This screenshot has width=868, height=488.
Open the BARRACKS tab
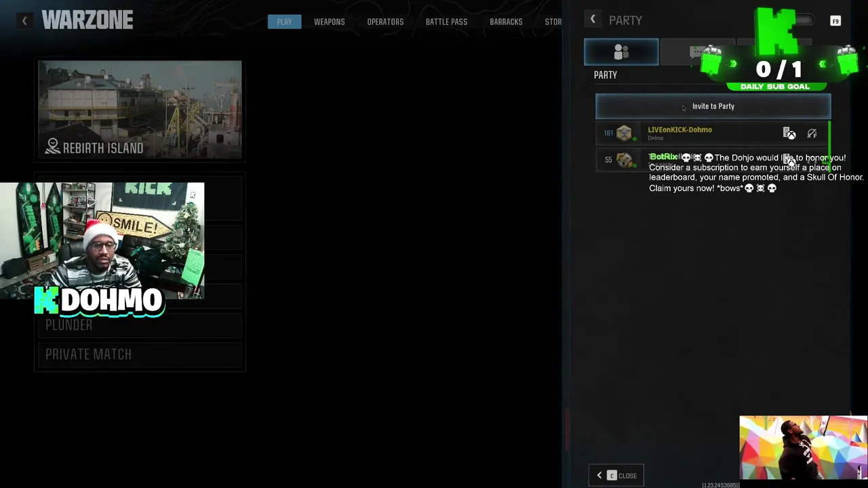(506, 22)
